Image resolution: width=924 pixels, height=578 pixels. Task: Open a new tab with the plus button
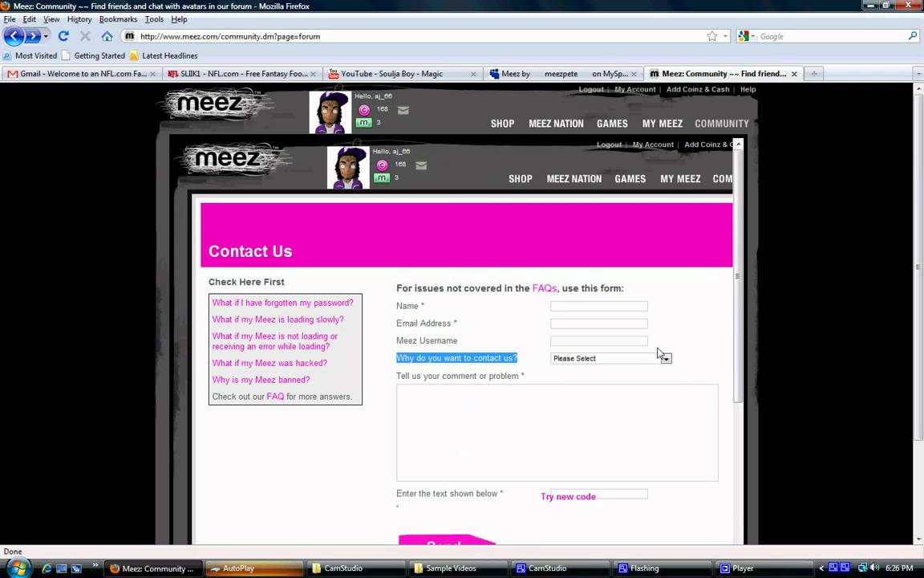[x=814, y=74]
